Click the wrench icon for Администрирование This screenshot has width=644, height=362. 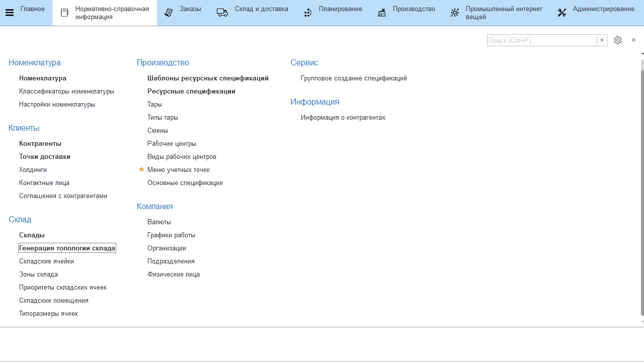click(x=562, y=13)
